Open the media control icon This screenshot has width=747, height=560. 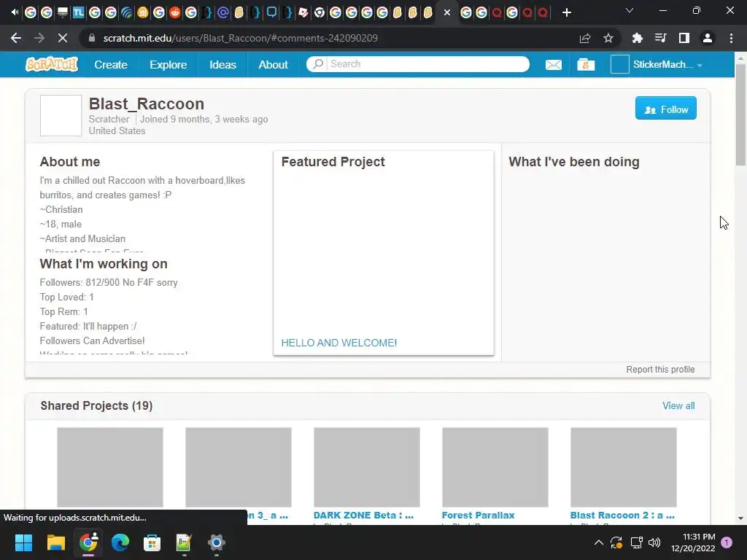tap(660, 38)
